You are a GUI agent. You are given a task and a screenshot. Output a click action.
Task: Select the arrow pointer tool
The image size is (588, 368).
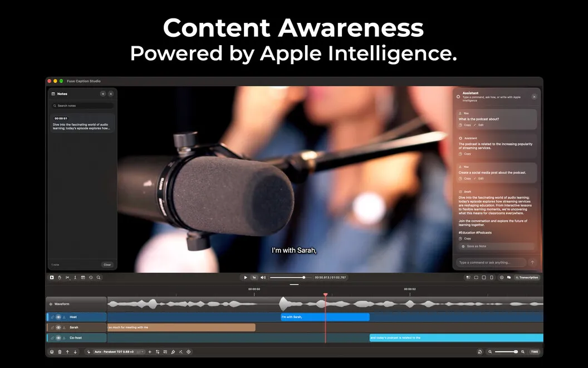click(x=52, y=278)
